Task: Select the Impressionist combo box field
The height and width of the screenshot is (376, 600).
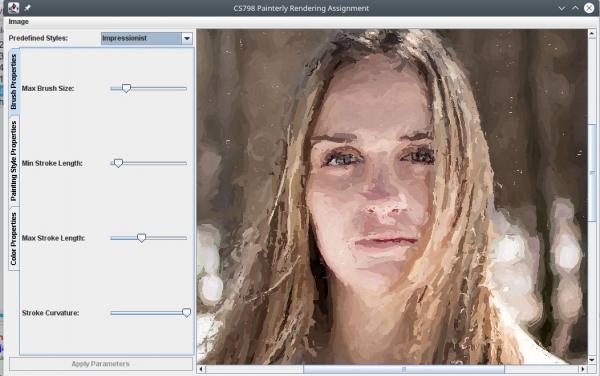Action: pyautogui.click(x=141, y=38)
